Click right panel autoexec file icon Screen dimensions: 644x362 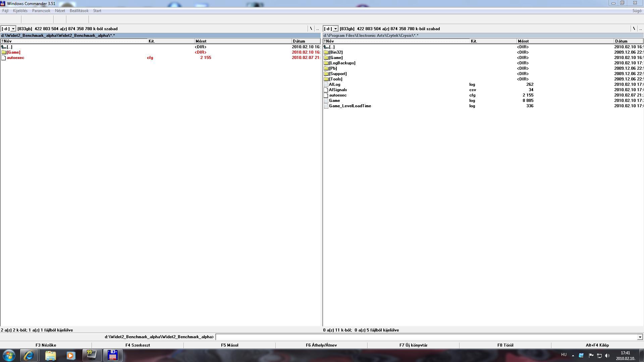click(x=326, y=95)
